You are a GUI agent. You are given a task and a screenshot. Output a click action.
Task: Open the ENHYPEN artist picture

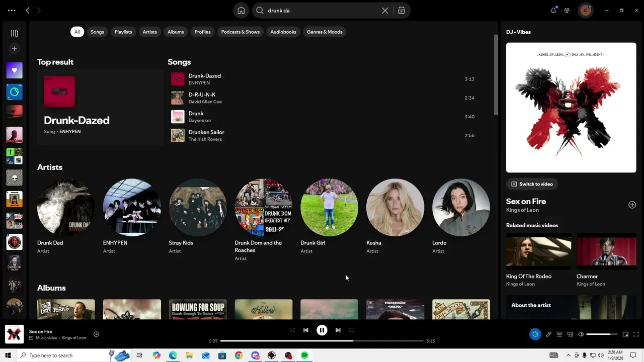click(132, 207)
